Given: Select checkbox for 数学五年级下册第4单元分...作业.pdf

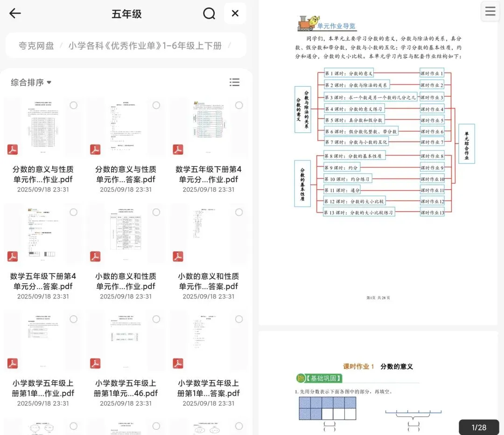Looking at the screenshot, I should pos(239,105).
